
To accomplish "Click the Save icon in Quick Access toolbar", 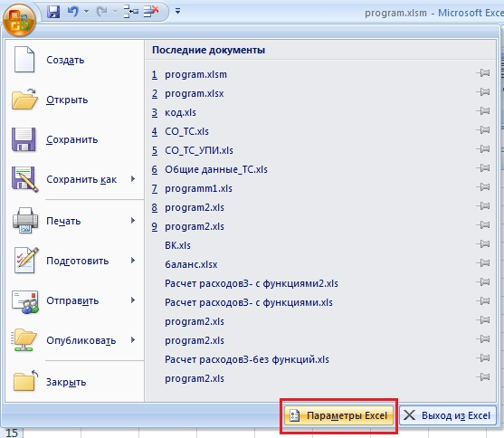I will pos(53,12).
